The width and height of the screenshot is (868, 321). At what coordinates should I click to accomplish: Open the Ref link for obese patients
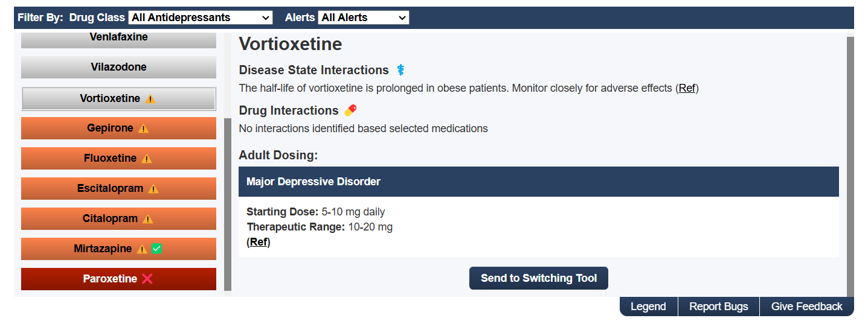click(x=687, y=88)
